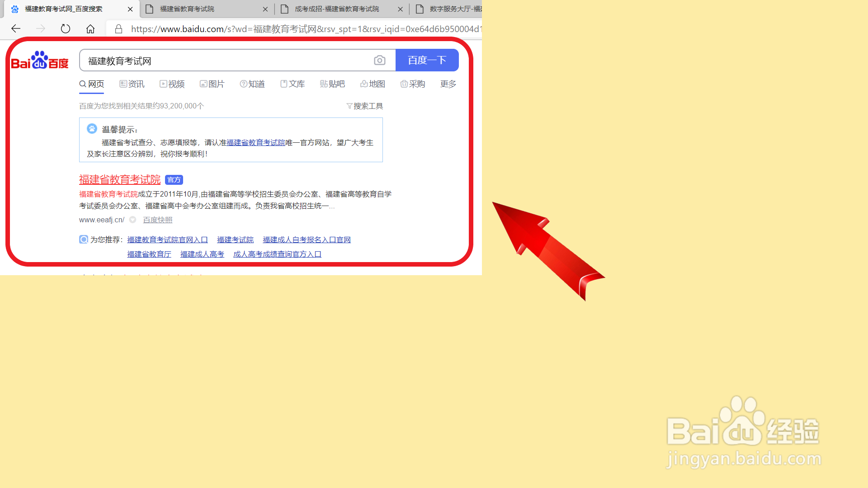Select the 贴吧 search category

(332, 84)
